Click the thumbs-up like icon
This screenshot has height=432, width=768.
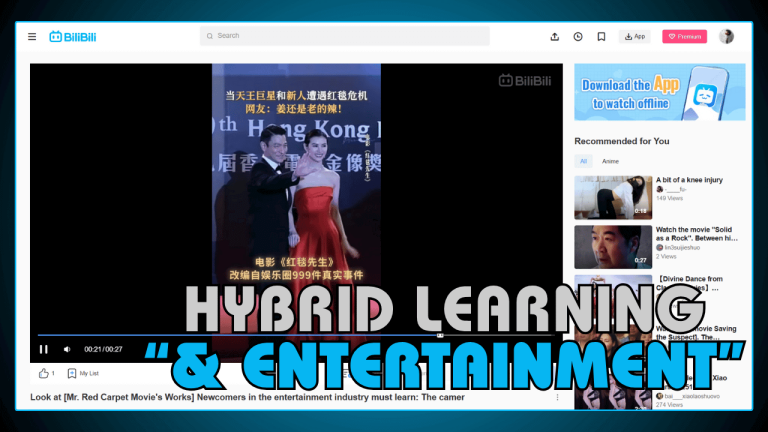(x=44, y=373)
